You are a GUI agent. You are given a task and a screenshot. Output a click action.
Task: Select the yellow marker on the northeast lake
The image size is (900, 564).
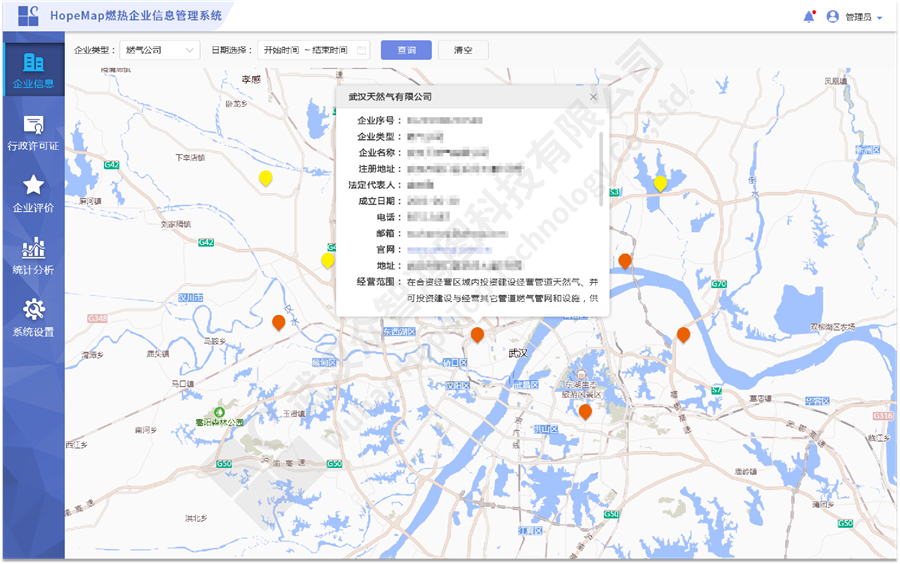(660, 184)
